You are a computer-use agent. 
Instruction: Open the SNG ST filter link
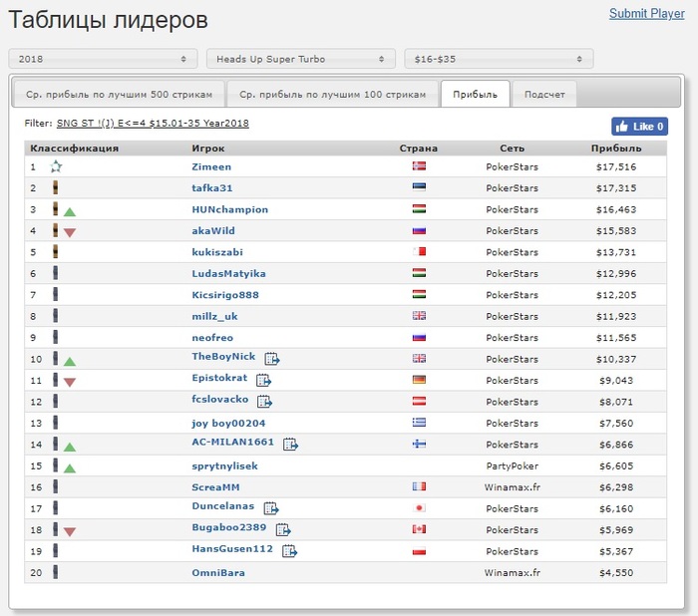pyautogui.click(x=153, y=124)
